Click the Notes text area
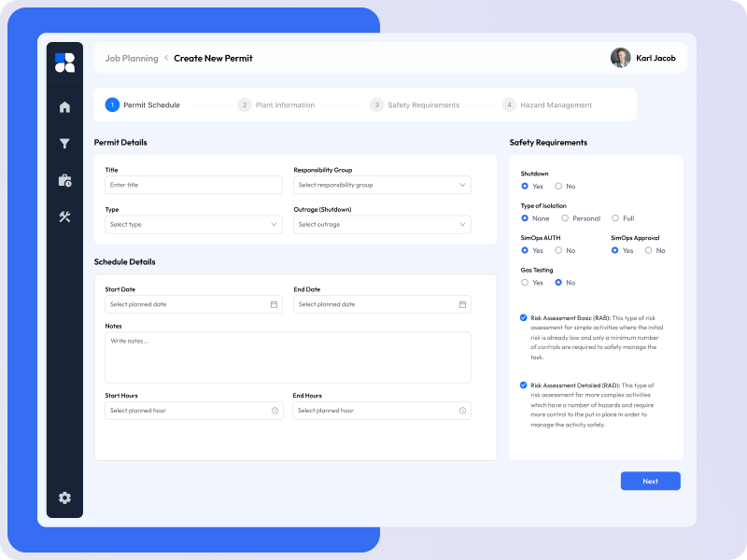The image size is (747, 560). click(288, 357)
